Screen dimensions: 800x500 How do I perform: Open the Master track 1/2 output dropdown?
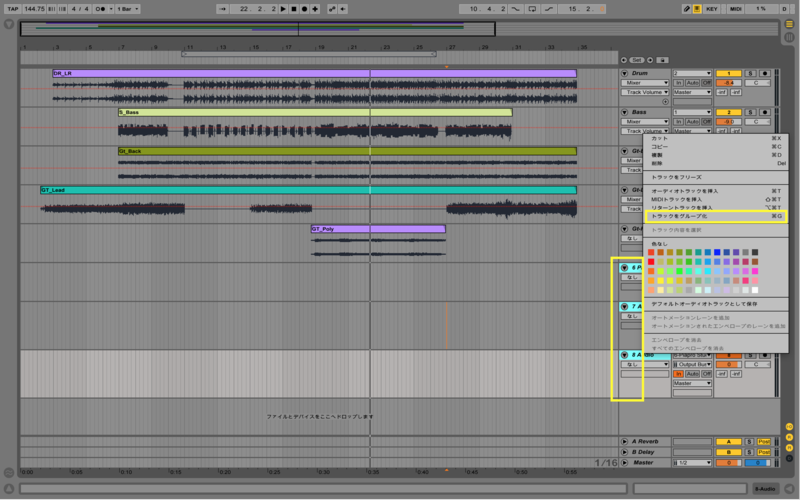click(692, 463)
